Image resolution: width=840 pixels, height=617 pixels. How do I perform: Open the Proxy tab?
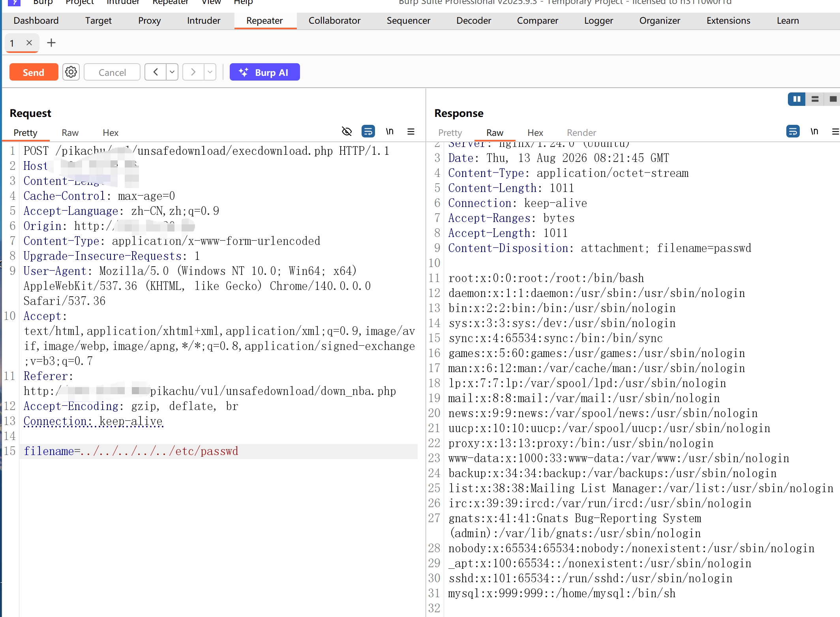coord(149,21)
